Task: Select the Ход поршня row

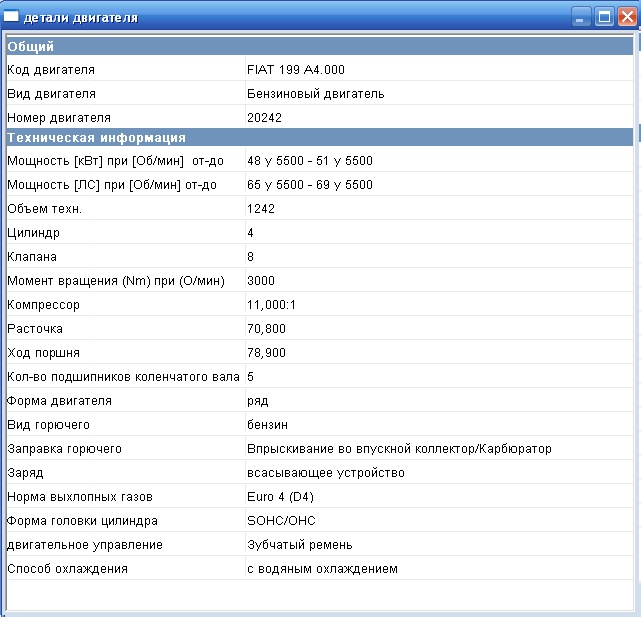Action: pos(43,353)
